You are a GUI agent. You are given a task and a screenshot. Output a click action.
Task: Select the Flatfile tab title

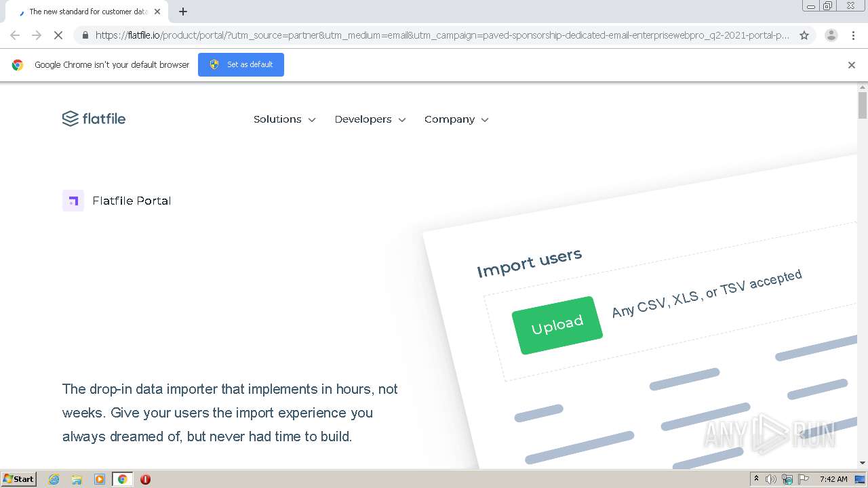(88, 12)
